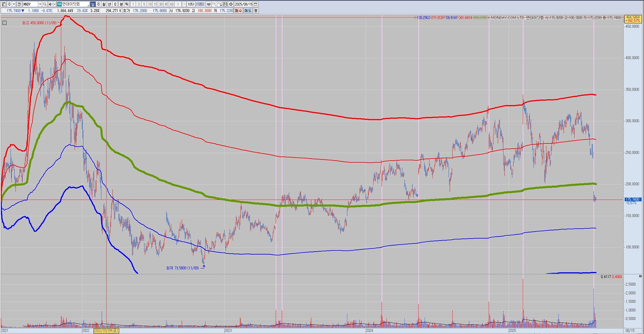Switch to the tick (틱) chart
The width and height of the screenshot is (644, 334).
[127, 4]
